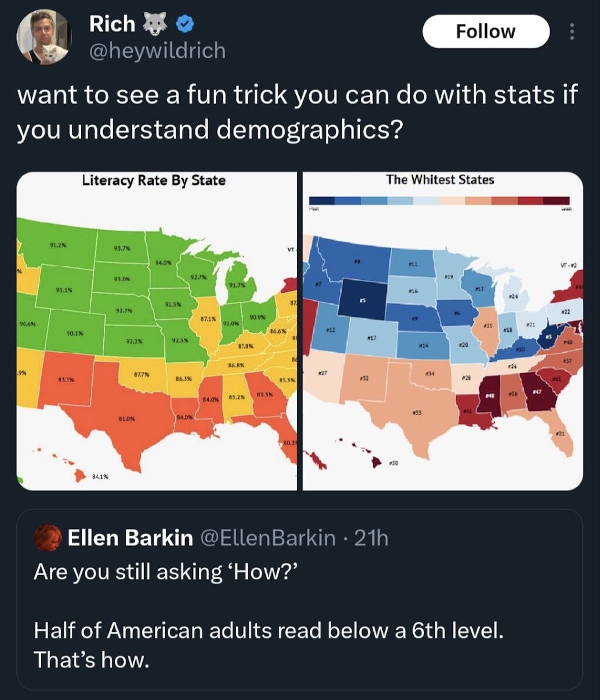Click the main tweet text about stats trick
This screenshot has width=600, height=700.
click(297, 112)
